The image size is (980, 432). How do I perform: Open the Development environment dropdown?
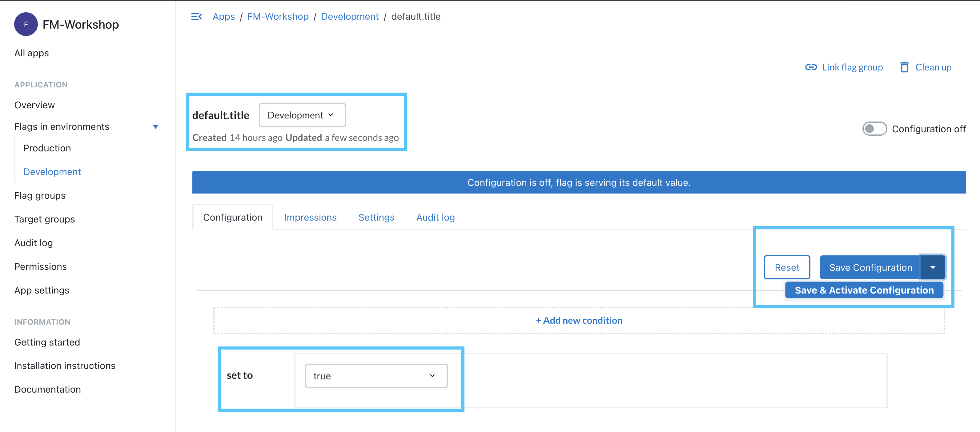pos(302,115)
